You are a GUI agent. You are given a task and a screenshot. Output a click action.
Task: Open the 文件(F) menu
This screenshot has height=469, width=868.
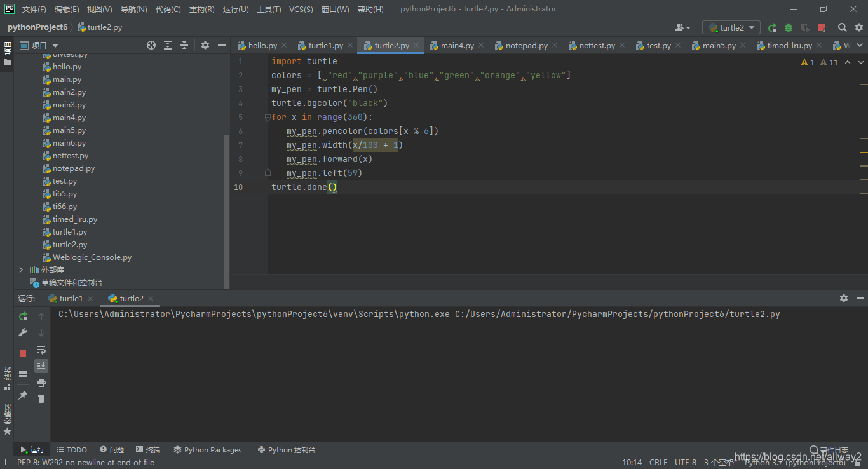[x=34, y=9]
